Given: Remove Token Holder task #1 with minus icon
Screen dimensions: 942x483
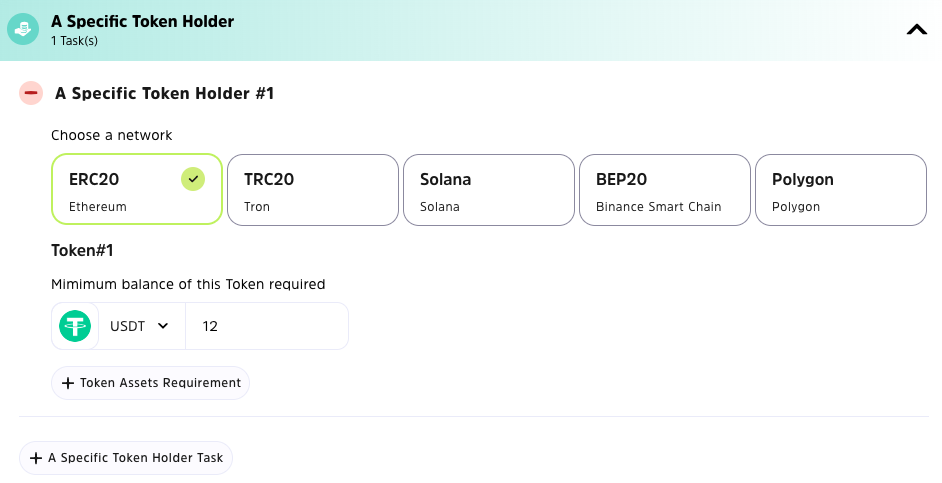Looking at the screenshot, I should click(31, 93).
